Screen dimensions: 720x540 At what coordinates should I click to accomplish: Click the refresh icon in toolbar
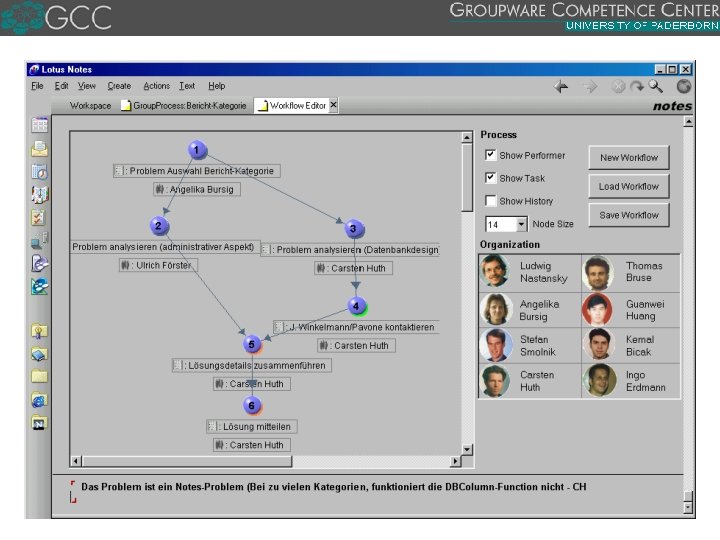coord(637,86)
